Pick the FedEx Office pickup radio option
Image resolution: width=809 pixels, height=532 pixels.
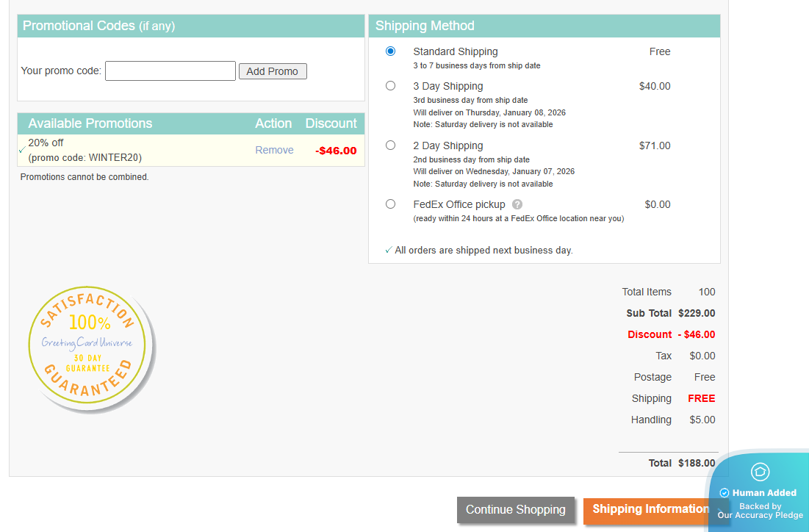point(390,204)
